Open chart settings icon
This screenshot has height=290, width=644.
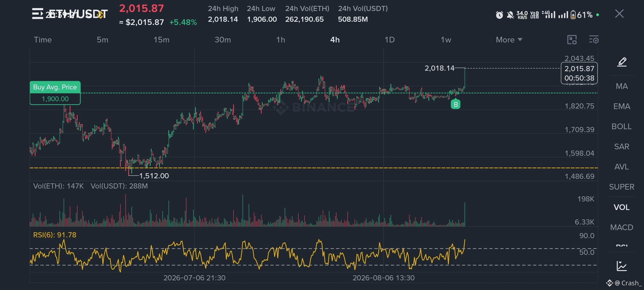pos(594,40)
